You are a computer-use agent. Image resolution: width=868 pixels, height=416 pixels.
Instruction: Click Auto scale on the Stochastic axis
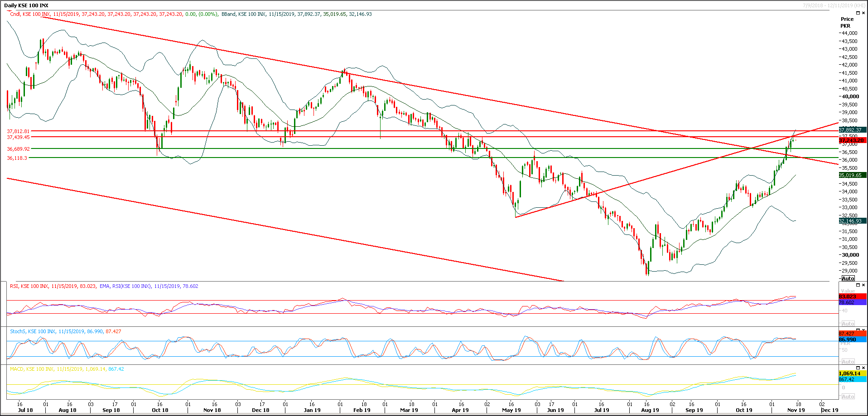tap(848, 362)
